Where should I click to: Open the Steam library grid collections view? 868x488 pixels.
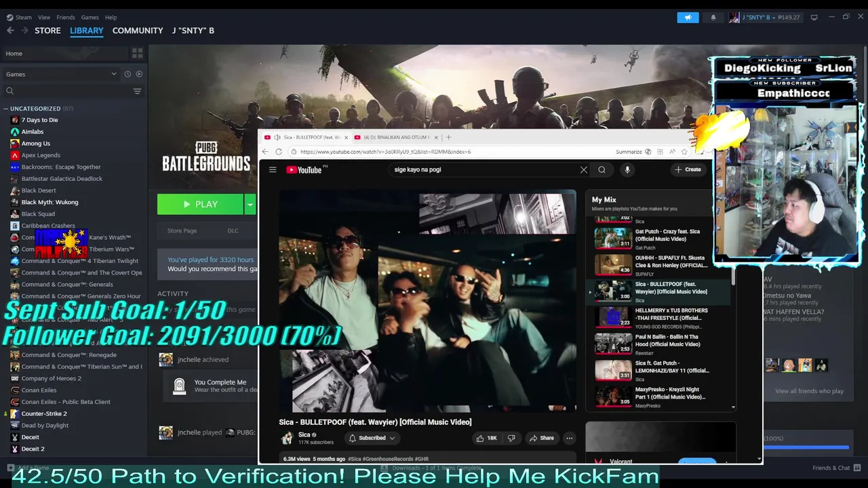(137, 54)
